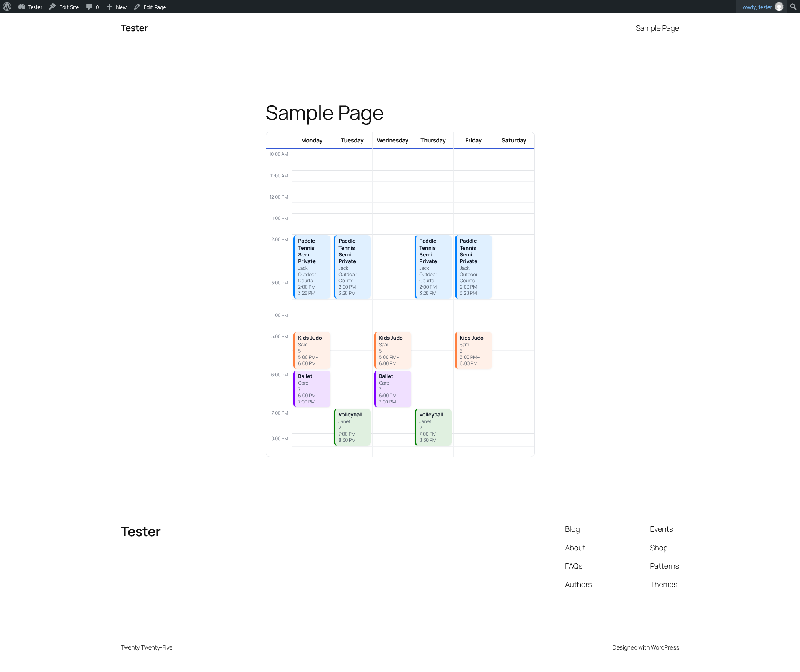The height and width of the screenshot is (672, 800).
Task: Select the Tuesday column header
Action: pos(352,140)
